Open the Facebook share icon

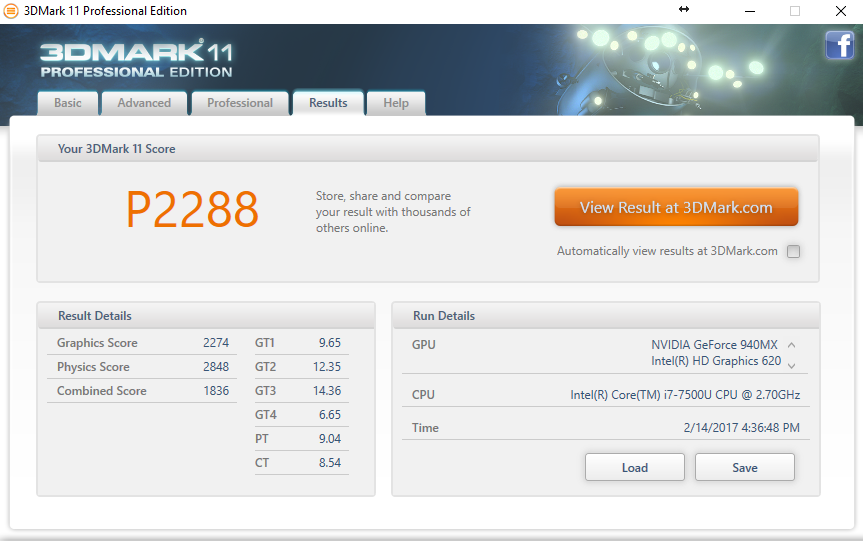click(839, 45)
